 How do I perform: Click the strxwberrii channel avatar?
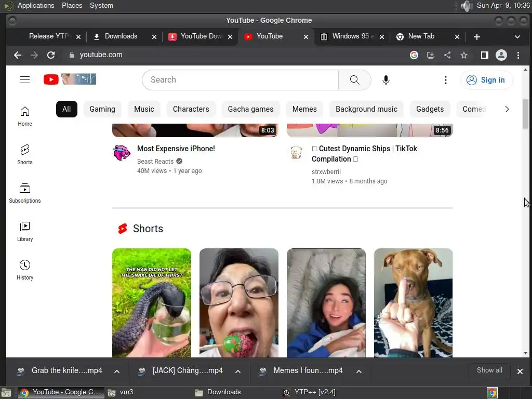(296, 153)
